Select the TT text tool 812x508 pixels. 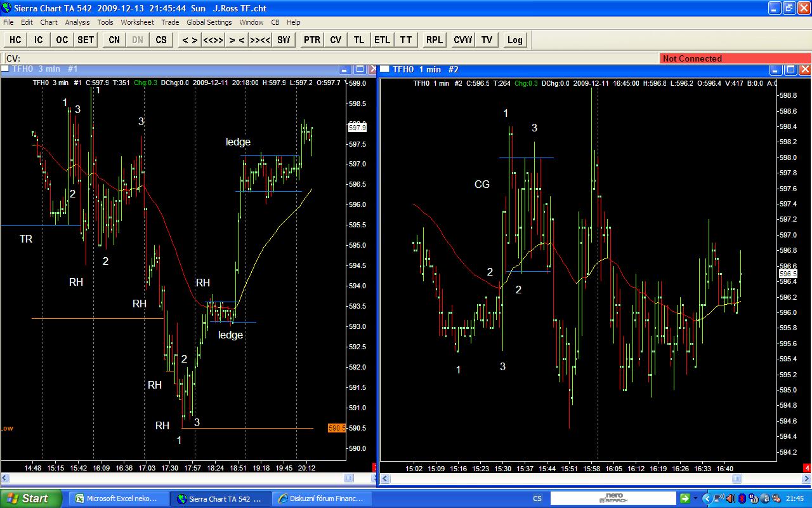click(406, 40)
